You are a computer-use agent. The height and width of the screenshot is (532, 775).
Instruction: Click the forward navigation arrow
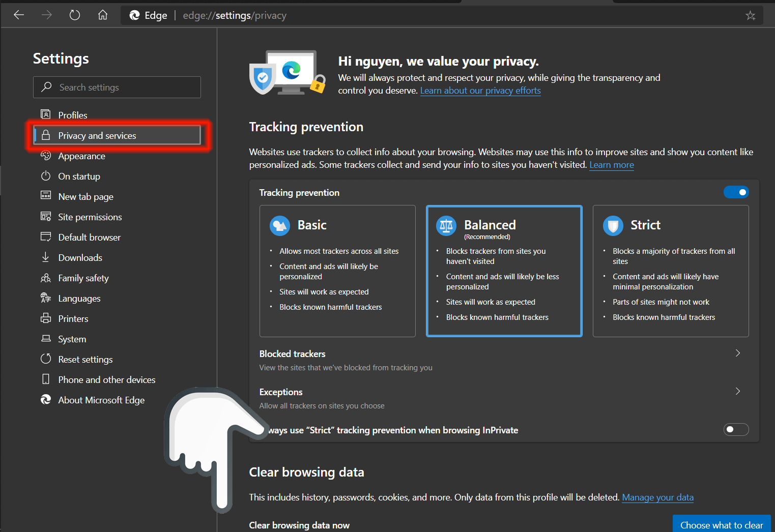pyautogui.click(x=47, y=15)
